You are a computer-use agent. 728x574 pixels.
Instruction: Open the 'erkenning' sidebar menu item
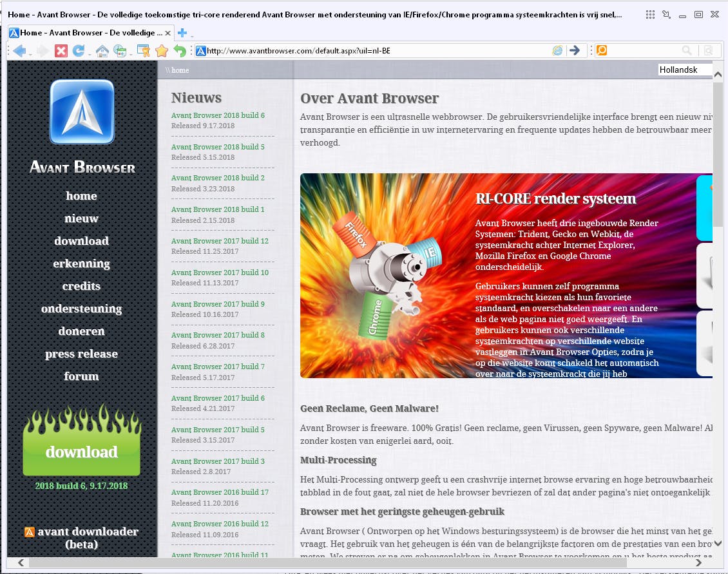pyautogui.click(x=81, y=263)
